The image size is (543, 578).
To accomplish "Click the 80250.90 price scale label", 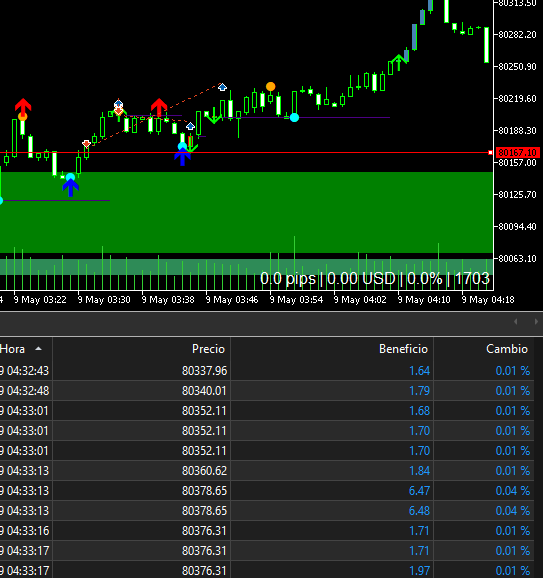I will pyautogui.click(x=517, y=67).
